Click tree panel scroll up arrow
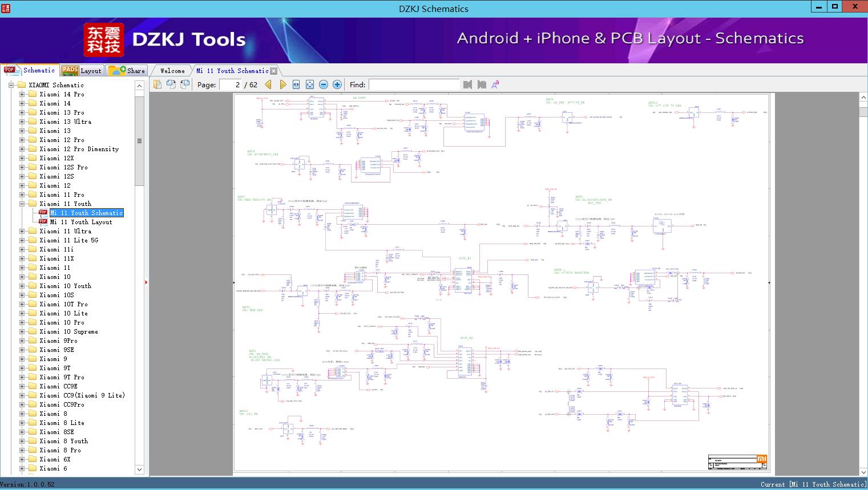868x490 pixels. point(139,86)
